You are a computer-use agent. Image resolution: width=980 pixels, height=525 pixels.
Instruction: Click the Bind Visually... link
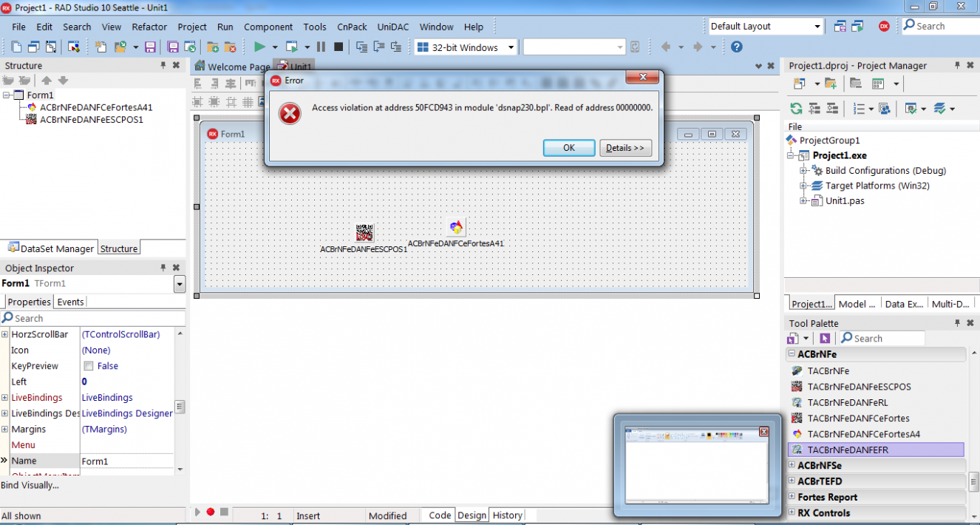30,485
